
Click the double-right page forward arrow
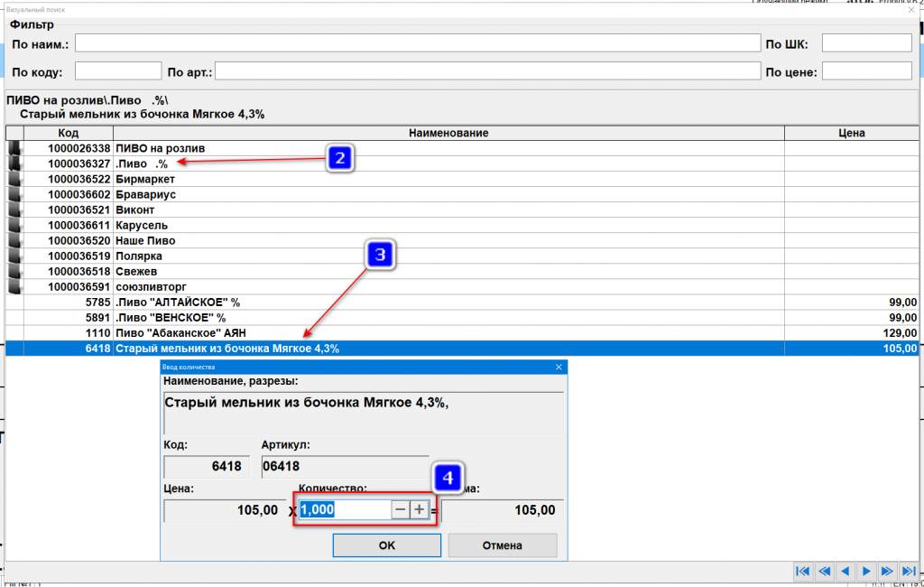[x=886, y=571]
